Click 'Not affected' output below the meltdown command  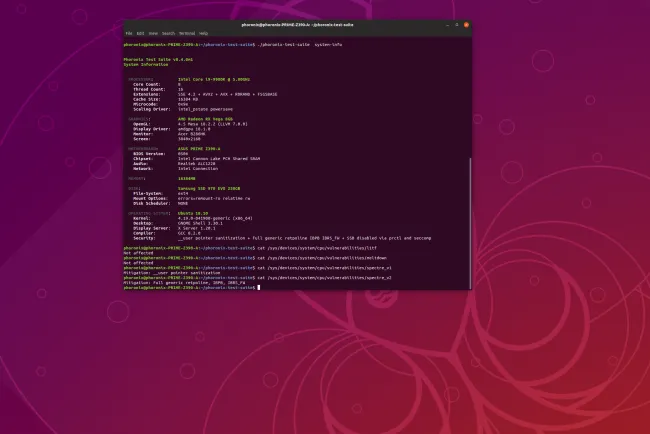pyautogui.click(x=138, y=263)
